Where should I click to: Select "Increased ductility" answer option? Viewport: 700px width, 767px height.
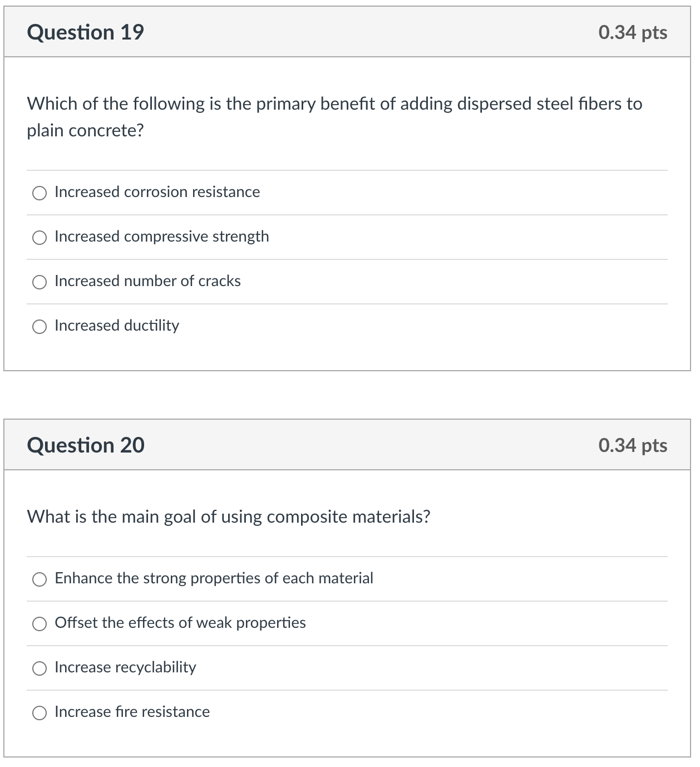pos(40,327)
